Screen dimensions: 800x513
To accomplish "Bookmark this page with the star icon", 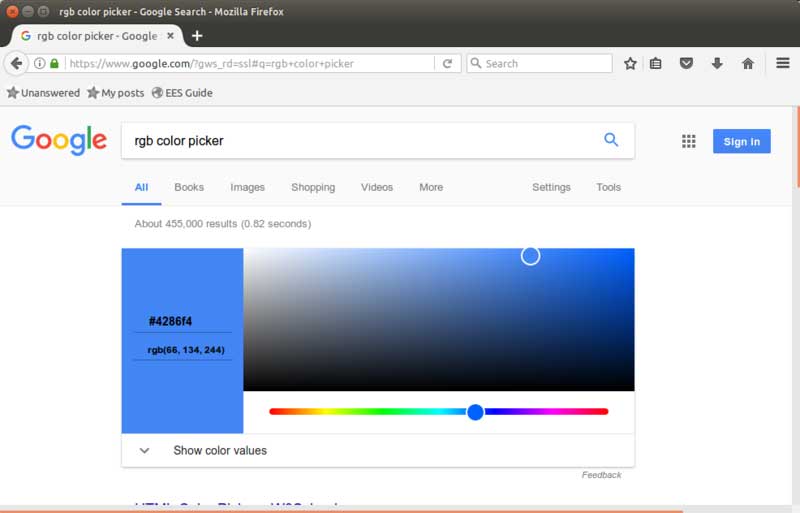I will pos(630,63).
